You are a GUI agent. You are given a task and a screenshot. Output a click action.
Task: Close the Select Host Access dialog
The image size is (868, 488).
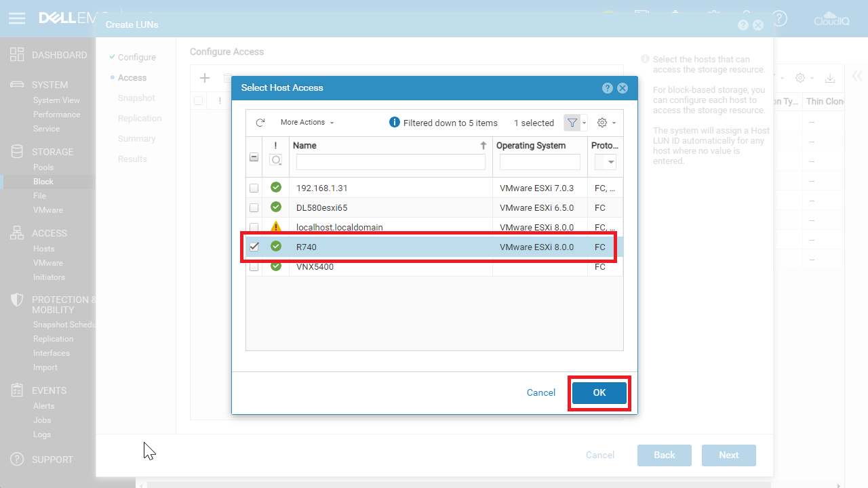(x=623, y=88)
